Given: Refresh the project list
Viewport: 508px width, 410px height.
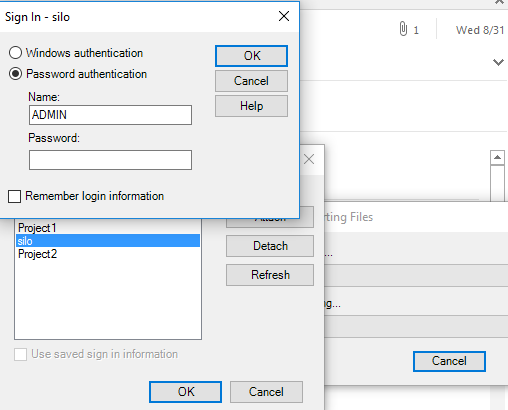Looking at the screenshot, I should tap(270, 275).
